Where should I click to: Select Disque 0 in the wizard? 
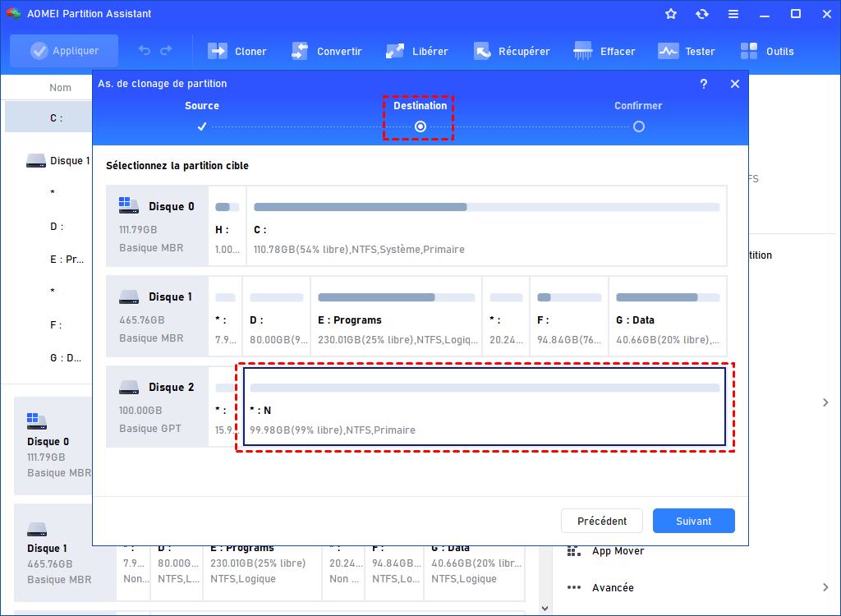pyautogui.click(x=157, y=226)
